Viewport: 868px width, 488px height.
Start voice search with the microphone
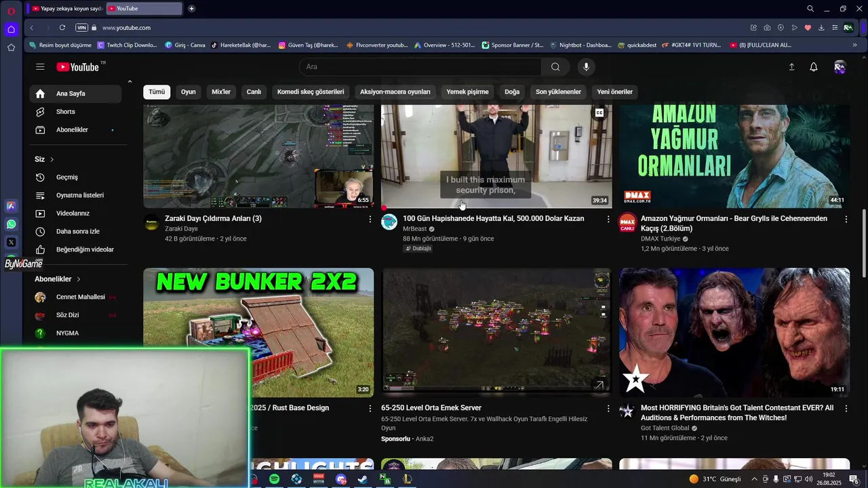pos(587,66)
